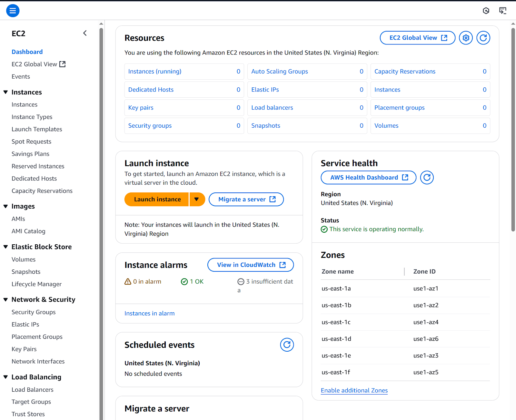The image size is (516, 420).
Task: Open AMI Catalog from the sidebar
Action: point(28,231)
